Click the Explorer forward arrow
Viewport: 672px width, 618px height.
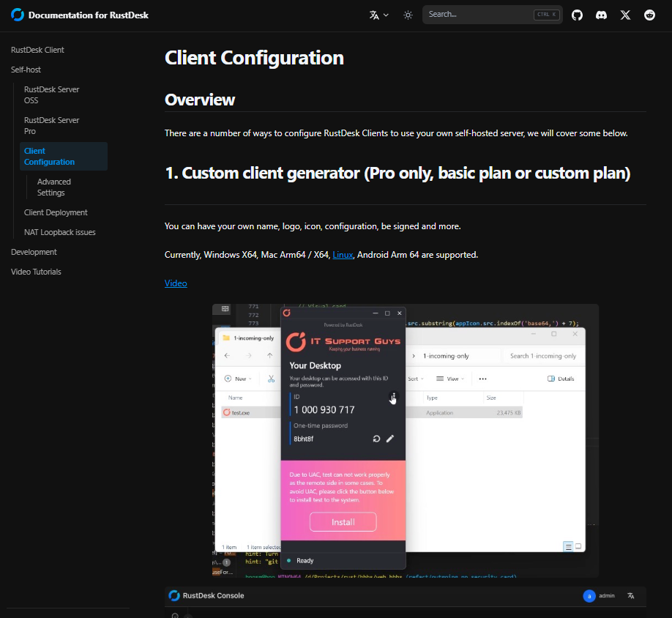pyautogui.click(x=249, y=356)
